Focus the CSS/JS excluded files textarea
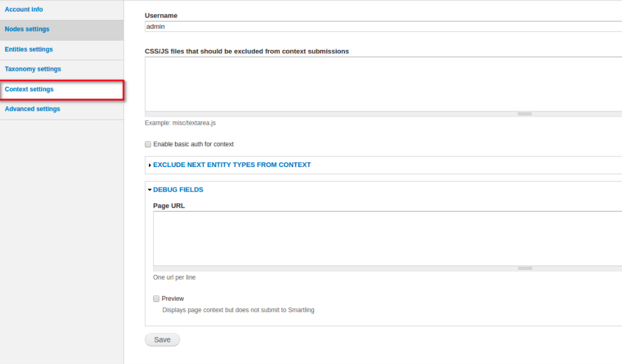 pyautogui.click(x=383, y=84)
